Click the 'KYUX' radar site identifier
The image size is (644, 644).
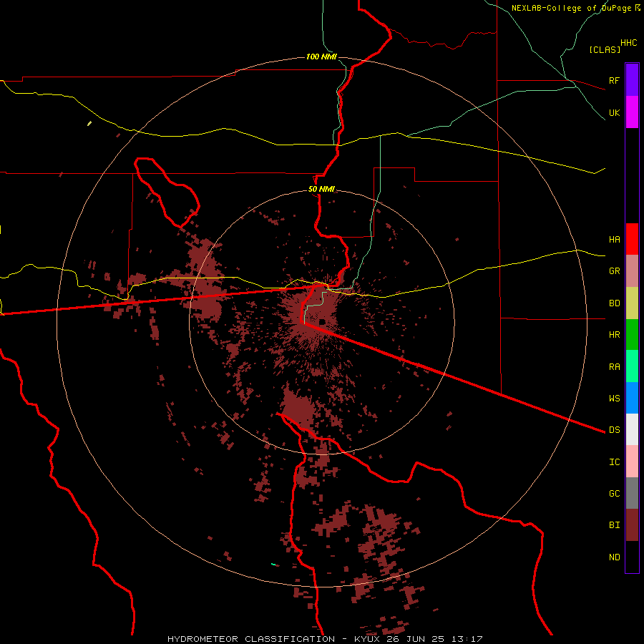pos(368,639)
